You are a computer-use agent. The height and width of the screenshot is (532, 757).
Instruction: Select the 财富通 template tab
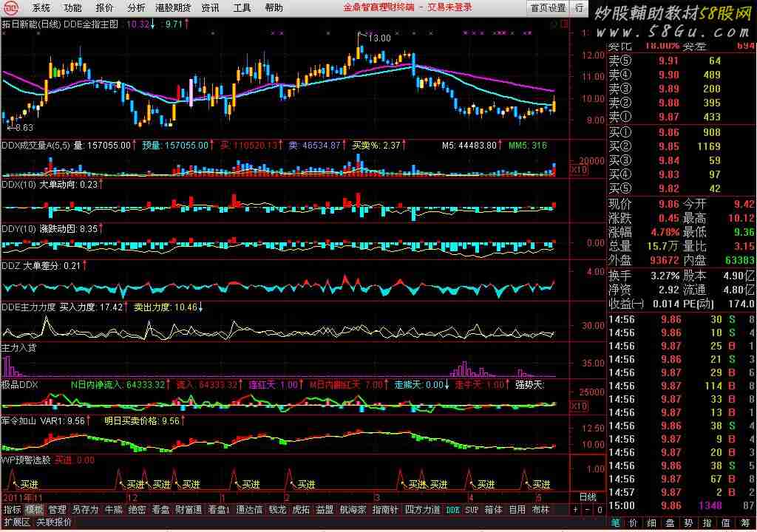pyautogui.click(x=189, y=510)
